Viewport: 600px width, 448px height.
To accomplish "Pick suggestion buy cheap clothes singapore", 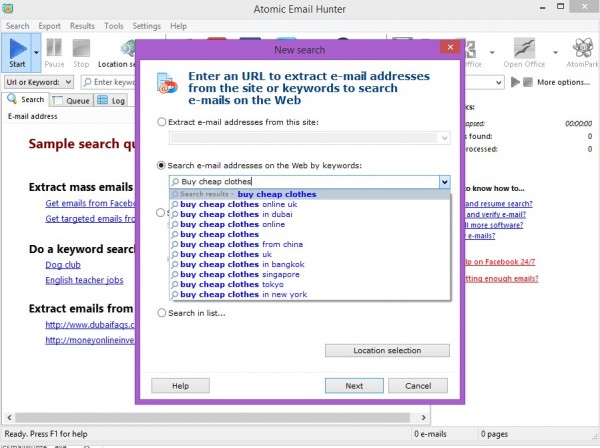I will (x=310, y=274).
